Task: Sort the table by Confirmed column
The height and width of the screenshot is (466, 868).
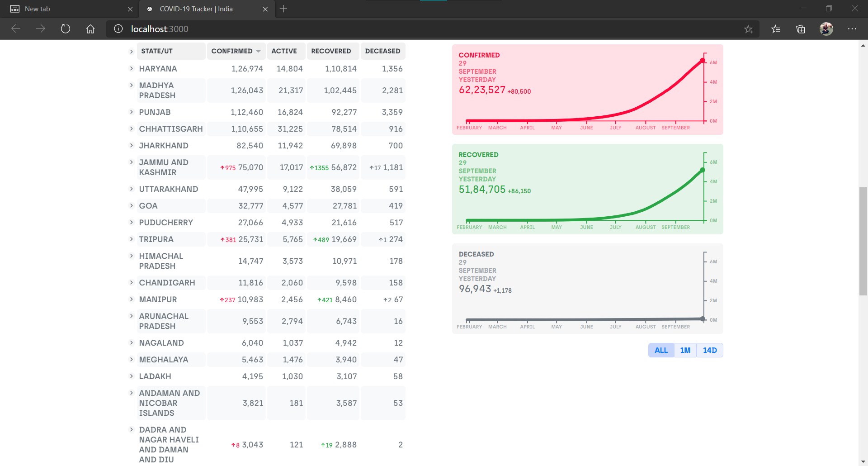Action: 236,51
